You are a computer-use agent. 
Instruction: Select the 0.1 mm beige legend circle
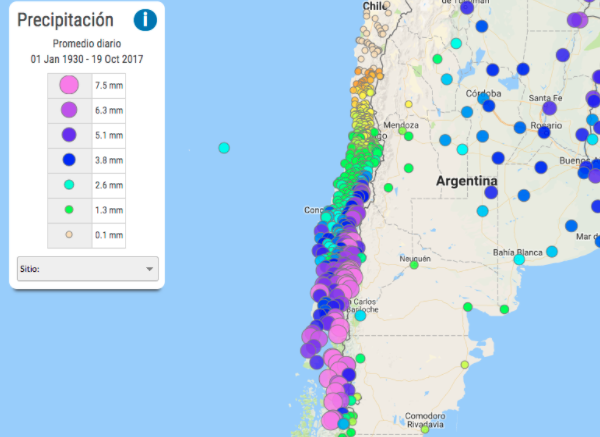(69, 235)
